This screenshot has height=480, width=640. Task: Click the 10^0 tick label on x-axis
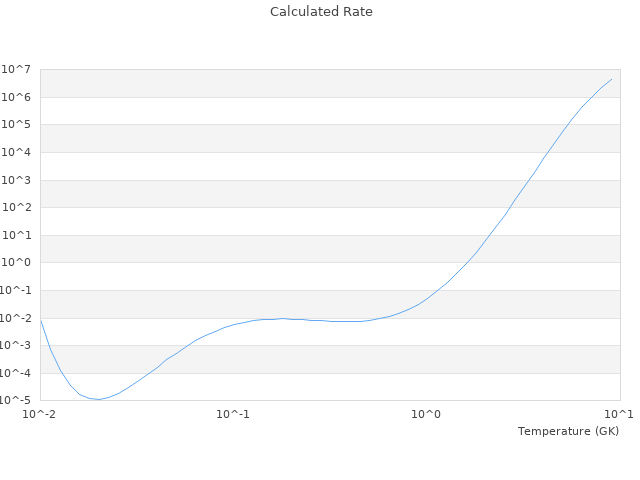point(427,414)
